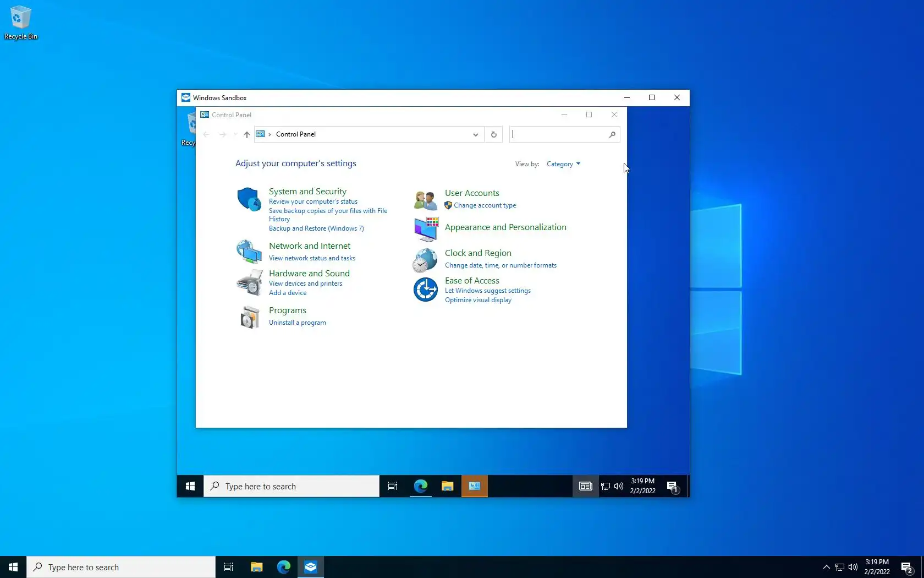Click Add a device link
This screenshot has width=924, height=578.
[288, 293]
